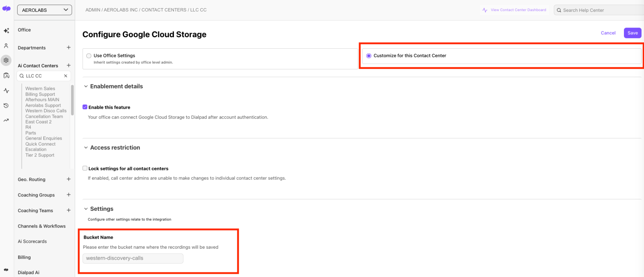Select Quick Connect contact center
Viewport: 644px width, 277px height.
point(40,144)
